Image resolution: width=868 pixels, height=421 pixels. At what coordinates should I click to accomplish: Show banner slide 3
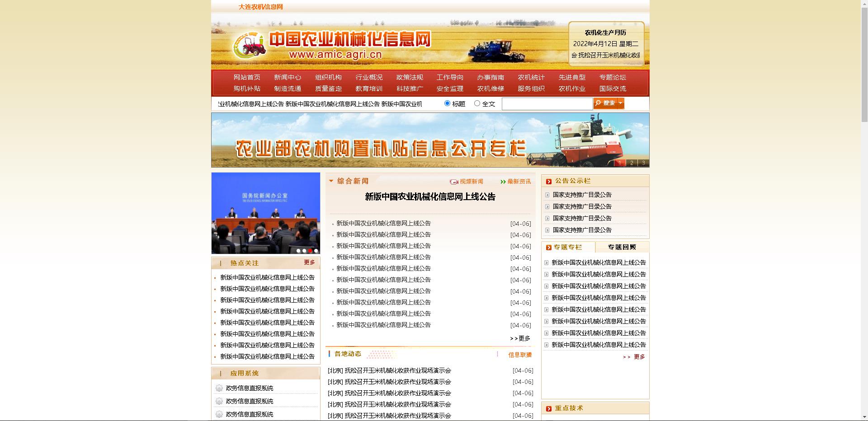643,163
